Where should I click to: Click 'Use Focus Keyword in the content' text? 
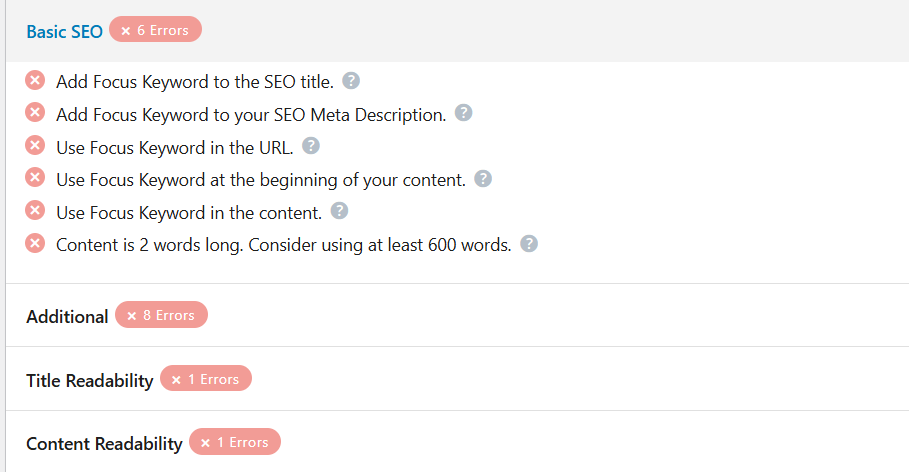188,212
